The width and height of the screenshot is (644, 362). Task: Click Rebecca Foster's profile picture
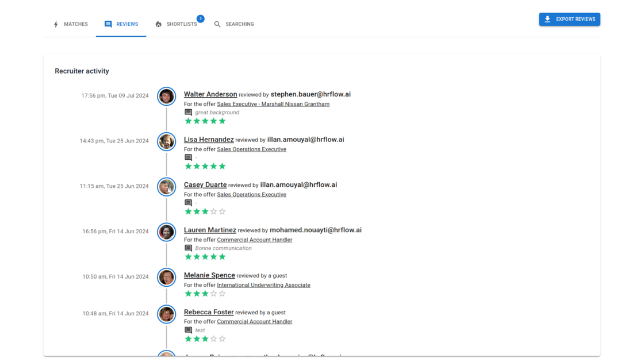point(166,314)
